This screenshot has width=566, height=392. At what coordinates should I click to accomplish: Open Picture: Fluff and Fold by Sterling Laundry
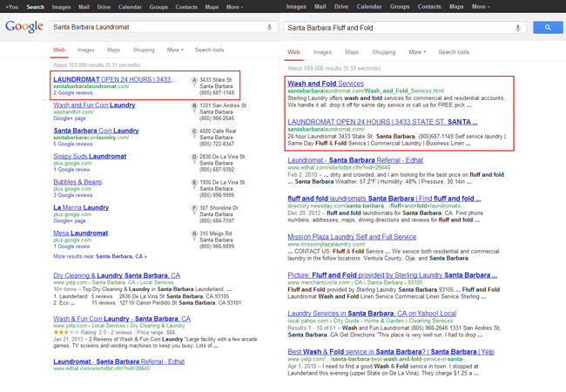393,275
